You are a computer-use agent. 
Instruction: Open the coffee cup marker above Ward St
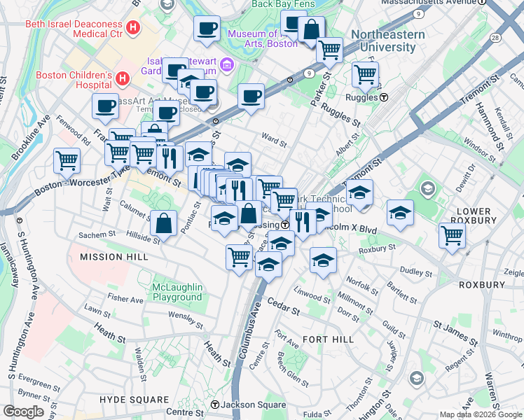tap(251, 97)
